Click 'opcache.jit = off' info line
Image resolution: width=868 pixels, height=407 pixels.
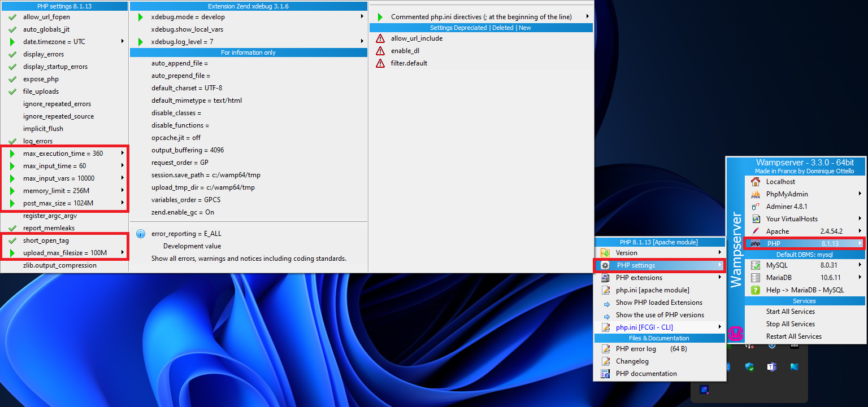[x=176, y=138]
